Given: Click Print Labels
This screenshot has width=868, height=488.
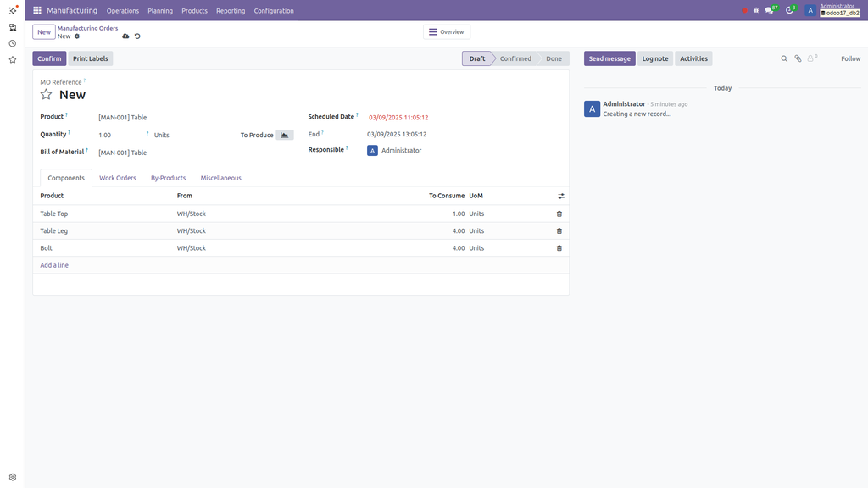Looking at the screenshot, I should (90, 58).
